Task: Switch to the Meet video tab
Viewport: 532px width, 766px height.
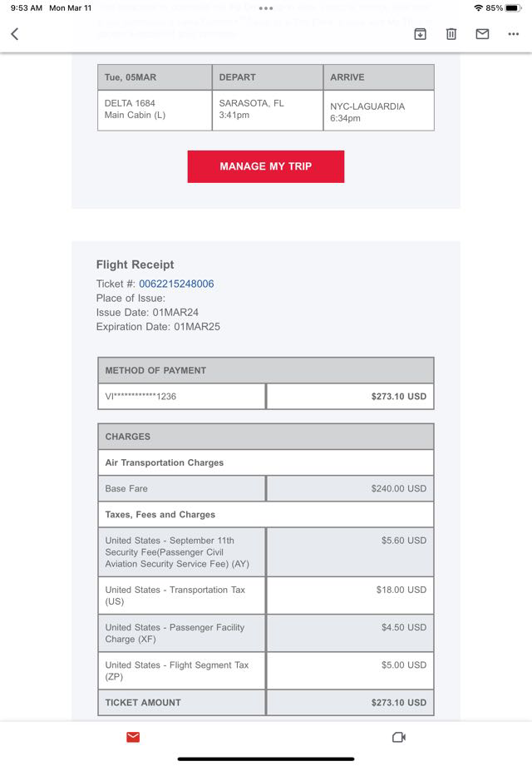Action: [x=398, y=737]
